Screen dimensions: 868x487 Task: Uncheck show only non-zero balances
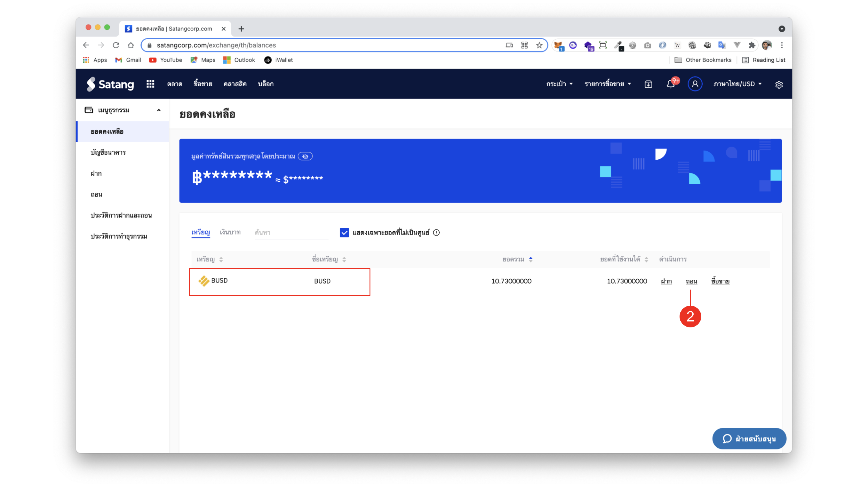(344, 232)
